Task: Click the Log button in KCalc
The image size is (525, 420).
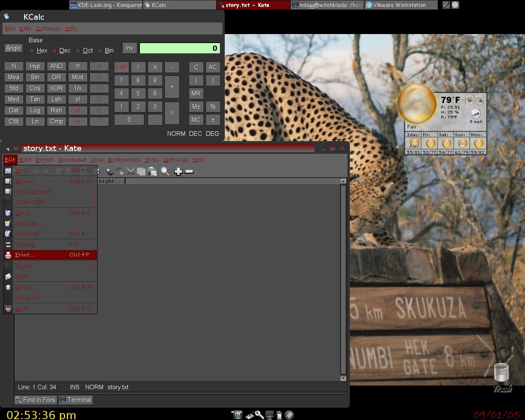Action: click(x=35, y=110)
